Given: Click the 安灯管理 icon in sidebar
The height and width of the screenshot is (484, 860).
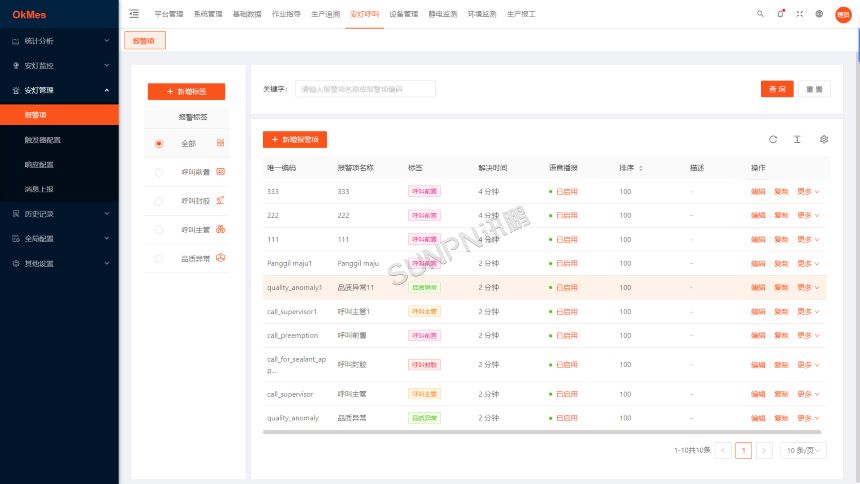Looking at the screenshot, I should [x=15, y=91].
